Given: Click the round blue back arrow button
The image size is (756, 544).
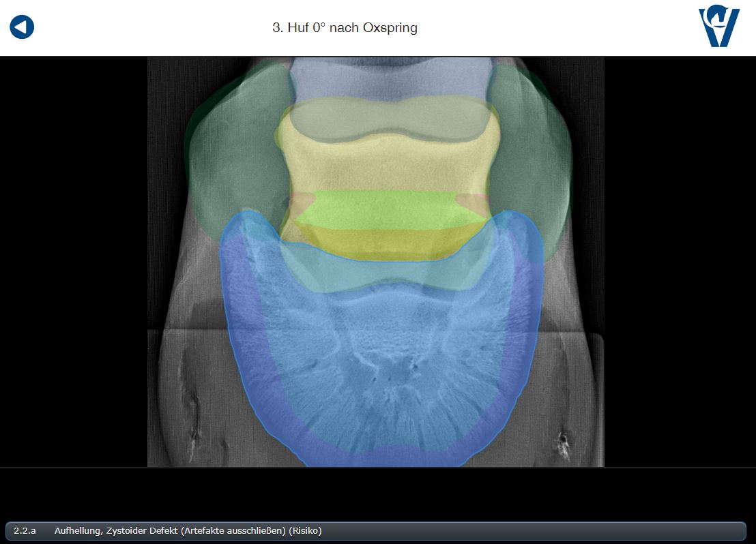Looking at the screenshot, I should click(22, 27).
